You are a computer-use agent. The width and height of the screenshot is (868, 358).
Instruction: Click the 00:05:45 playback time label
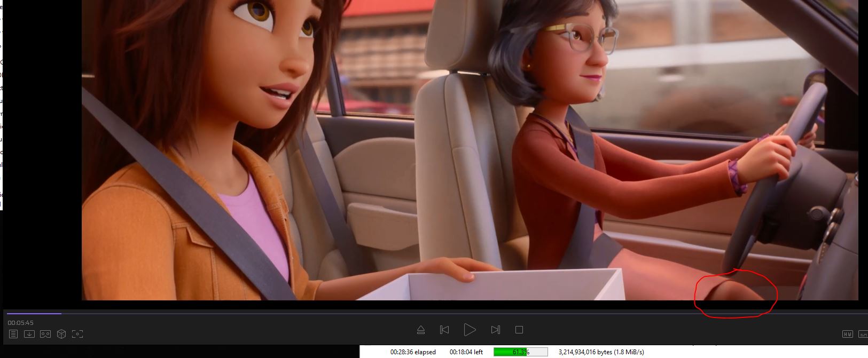point(20,323)
